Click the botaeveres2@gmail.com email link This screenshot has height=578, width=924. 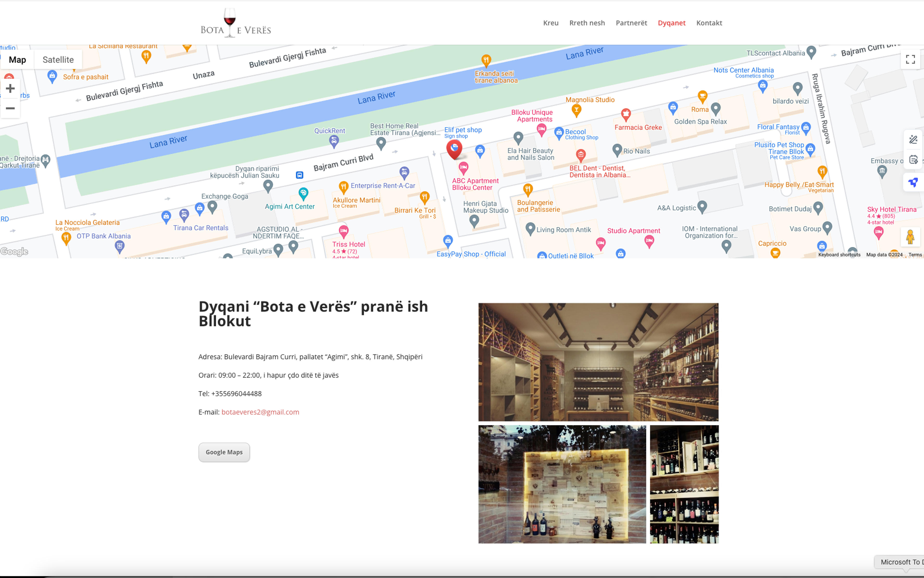pyautogui.click(x=260, y=412)
